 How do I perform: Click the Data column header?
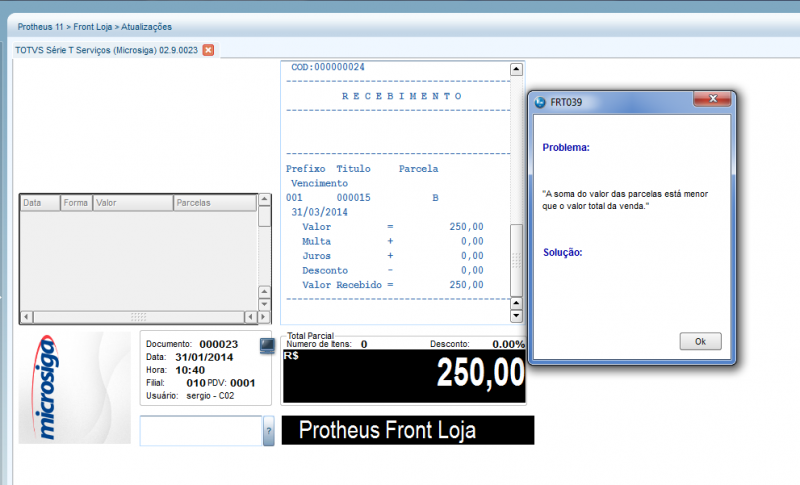point(40,203)
